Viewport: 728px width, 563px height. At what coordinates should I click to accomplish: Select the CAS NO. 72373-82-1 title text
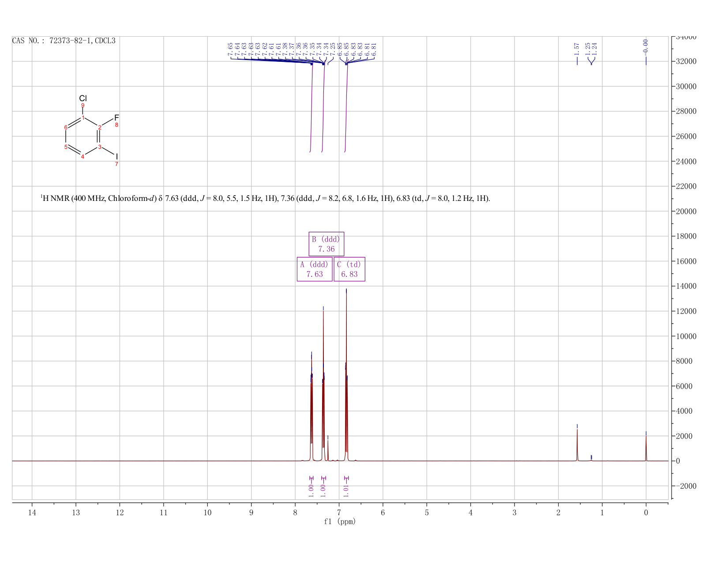point(64,41)
